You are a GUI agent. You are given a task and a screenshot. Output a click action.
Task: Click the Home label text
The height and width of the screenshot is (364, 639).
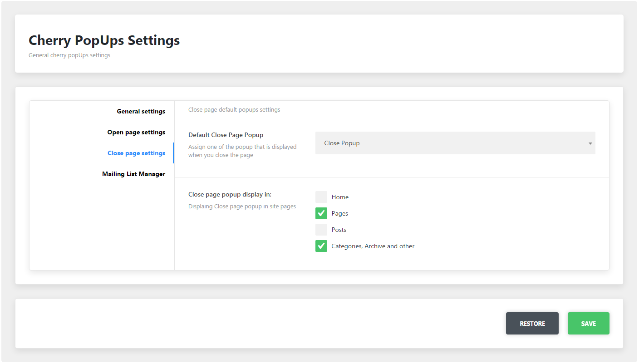pyautogui.click(x=340, y=197)
